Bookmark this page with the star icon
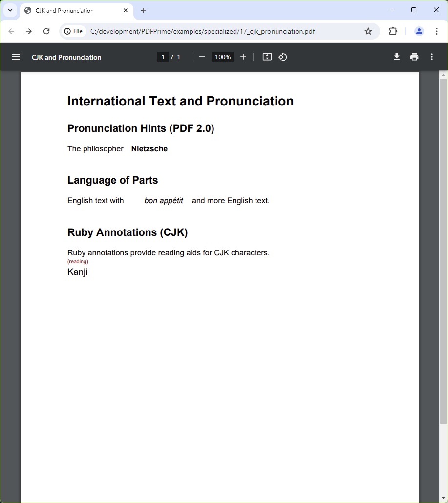Viewport: 448px width, 503px height. pyautogui.click(x=368, y=31)
